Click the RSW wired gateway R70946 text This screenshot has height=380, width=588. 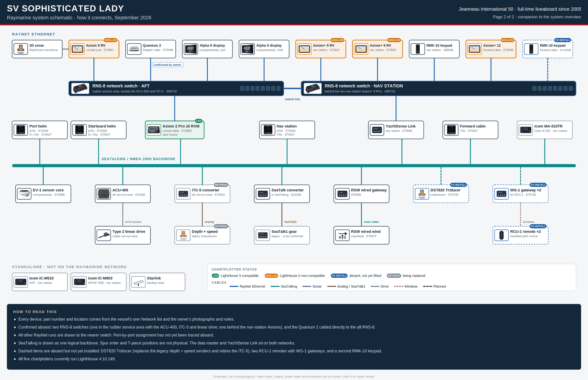coord(356,195)
